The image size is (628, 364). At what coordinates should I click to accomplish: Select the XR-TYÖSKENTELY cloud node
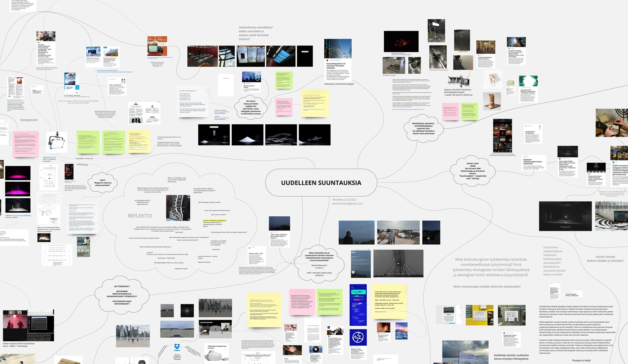pyautogui.click(x=122, y=295)
